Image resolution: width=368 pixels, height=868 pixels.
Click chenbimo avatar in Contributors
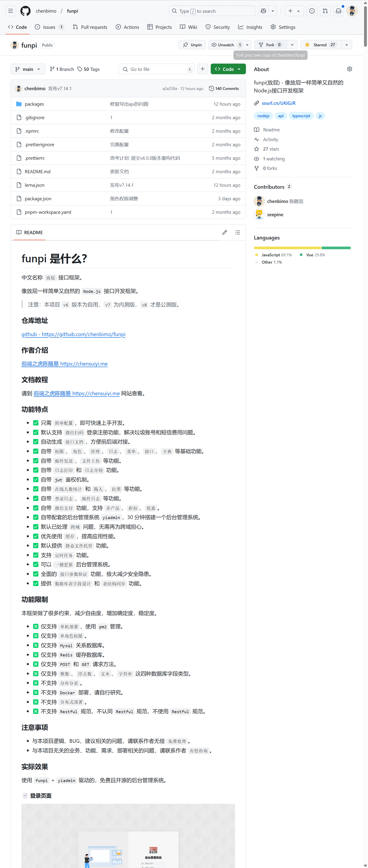click(x=259, y=201)
